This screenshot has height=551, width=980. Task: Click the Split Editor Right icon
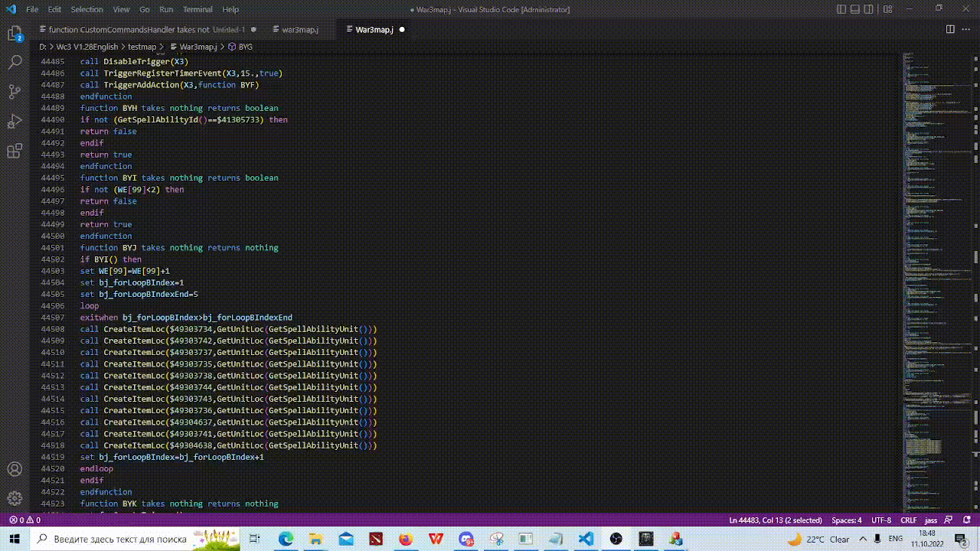(x=950, y=29)
